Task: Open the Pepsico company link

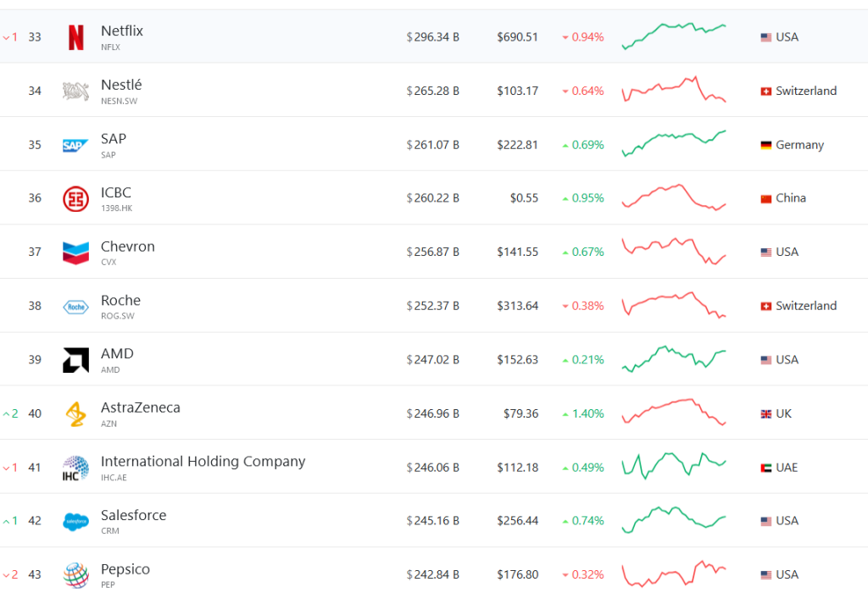Action: 125,569
